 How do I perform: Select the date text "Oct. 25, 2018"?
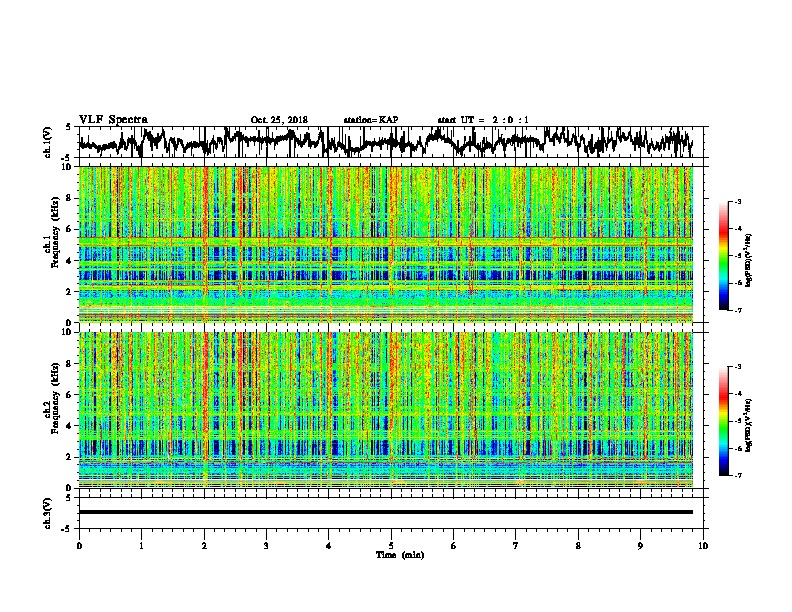pyautogui.click(x=279, y=120)
